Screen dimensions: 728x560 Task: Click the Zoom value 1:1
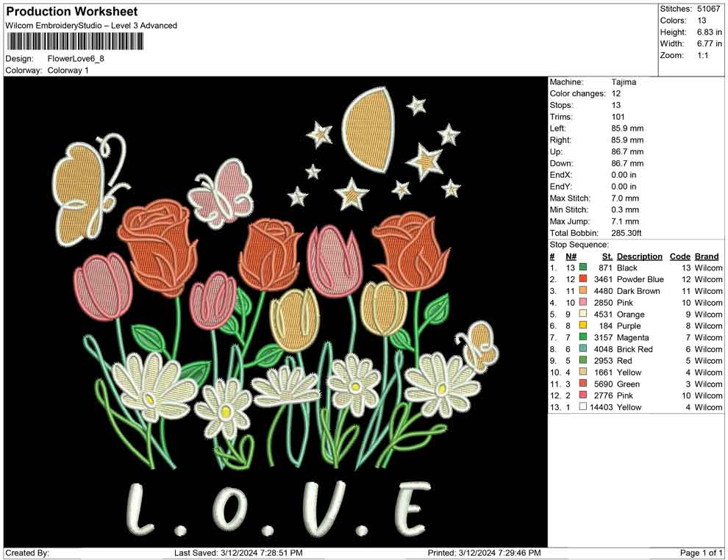tap(702, 56)
